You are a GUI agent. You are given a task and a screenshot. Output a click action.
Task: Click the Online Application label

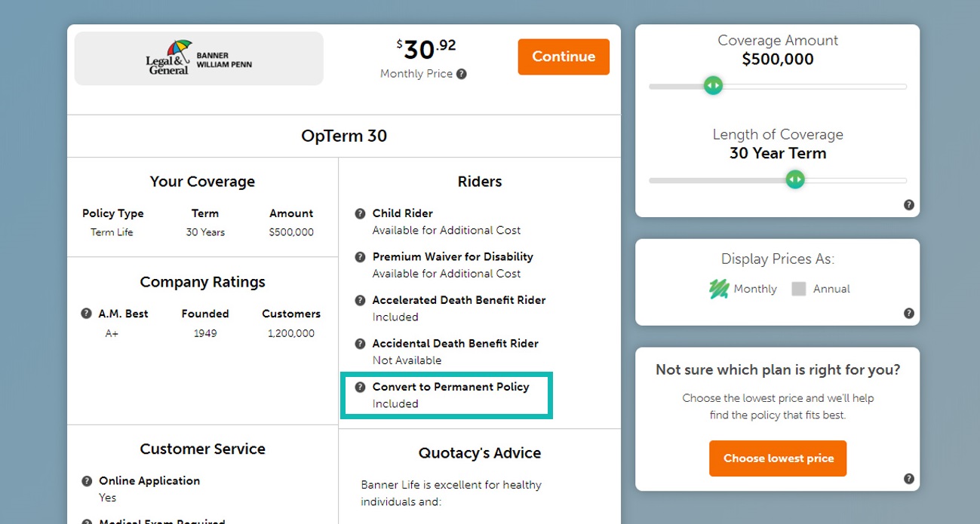click(x=149, y=481)
